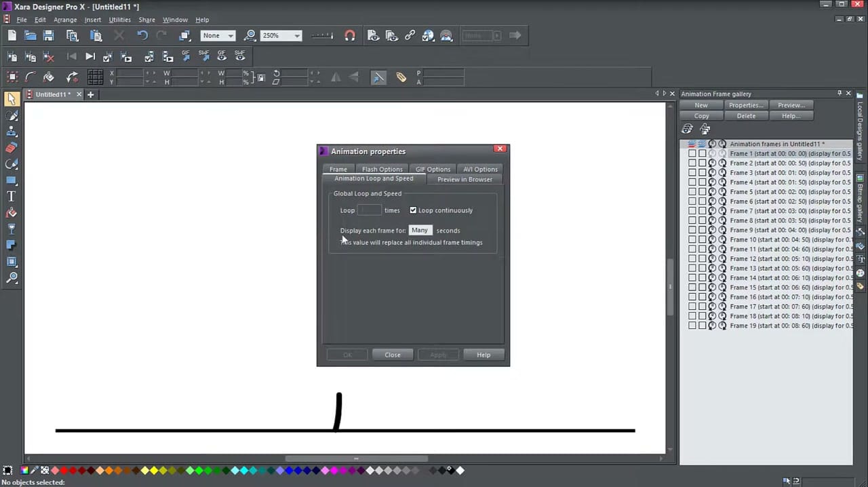Viewport: 868px width, 487px height.
Task: Choose the Text tool
Action: pos(12,197)
